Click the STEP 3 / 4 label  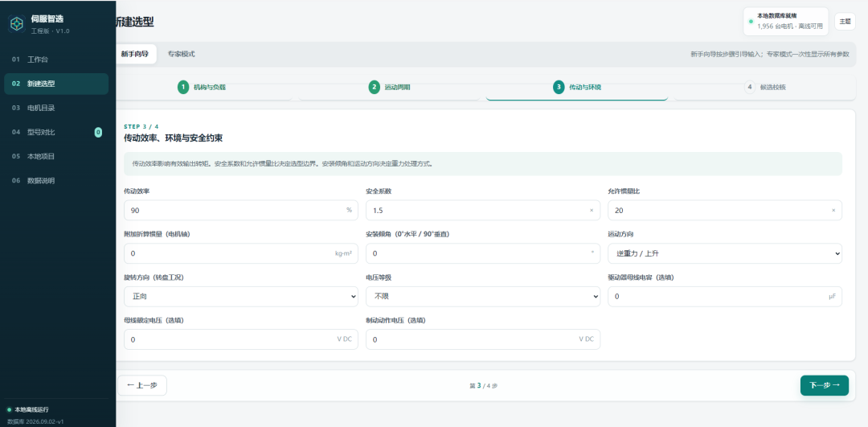point(141,127)
